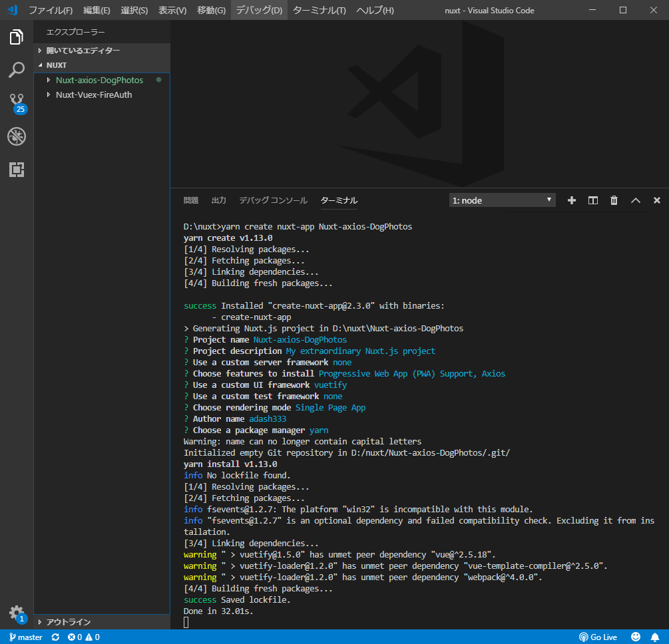The image size is (669, 644).
Task: Open the terminal selector dropdown '1: node'
Action: coord(502,200)
